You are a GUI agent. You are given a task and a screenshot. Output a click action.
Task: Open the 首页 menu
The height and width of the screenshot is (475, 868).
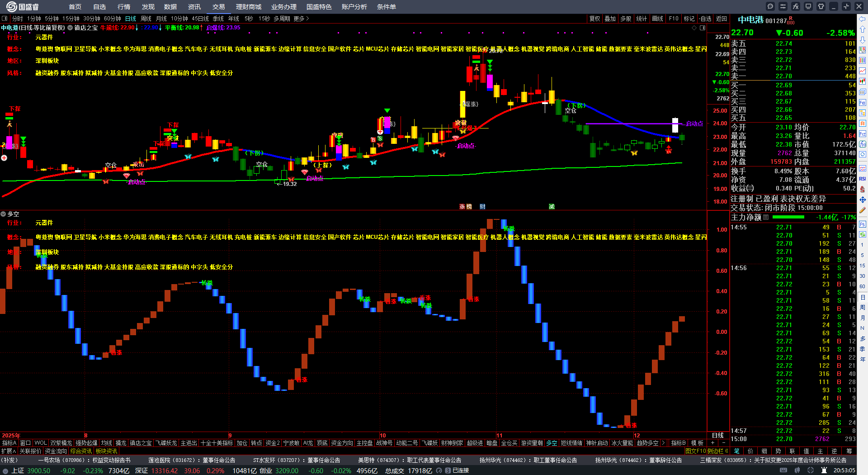tap(75, 7)
